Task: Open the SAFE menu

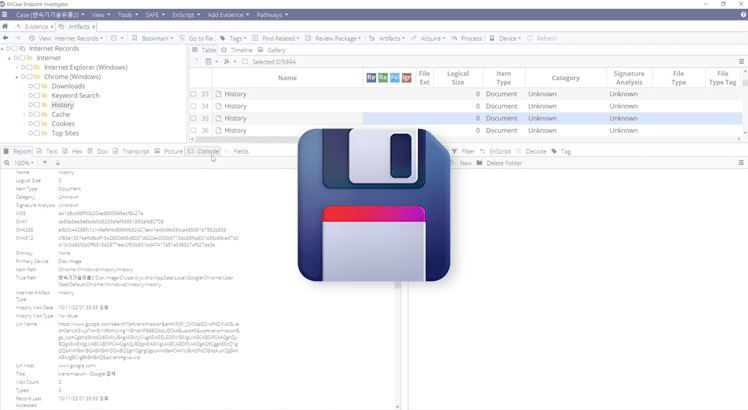Action: pos(155,15)
